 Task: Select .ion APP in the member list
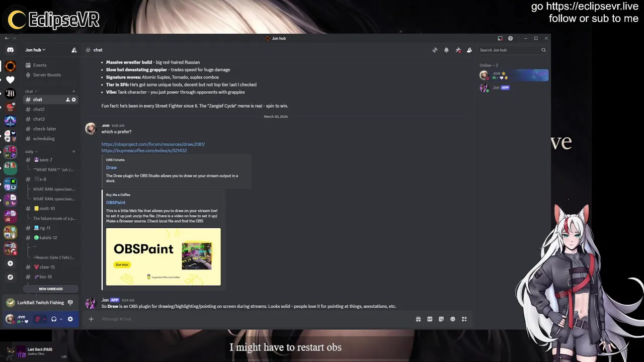point(513,87)
